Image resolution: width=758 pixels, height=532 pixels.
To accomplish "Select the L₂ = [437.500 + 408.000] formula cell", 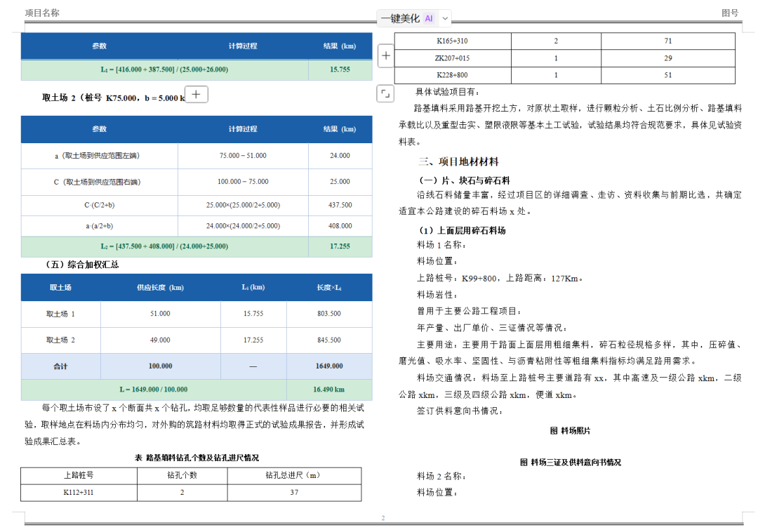I will 164,246.
